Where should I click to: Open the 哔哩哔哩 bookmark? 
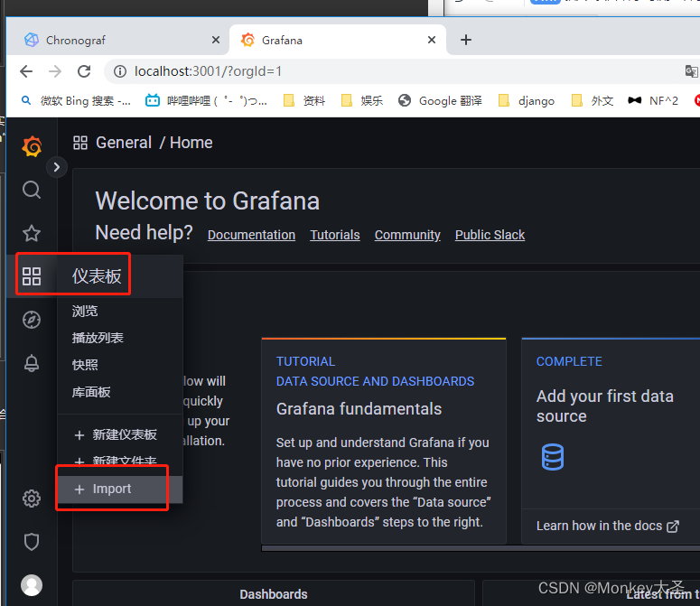click(206, 101)
